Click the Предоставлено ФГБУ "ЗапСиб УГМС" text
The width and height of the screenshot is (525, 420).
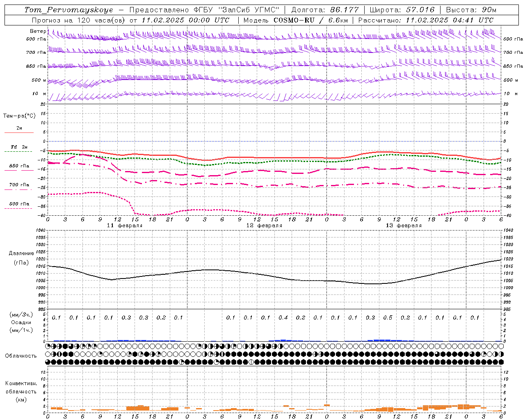point(204,10)
